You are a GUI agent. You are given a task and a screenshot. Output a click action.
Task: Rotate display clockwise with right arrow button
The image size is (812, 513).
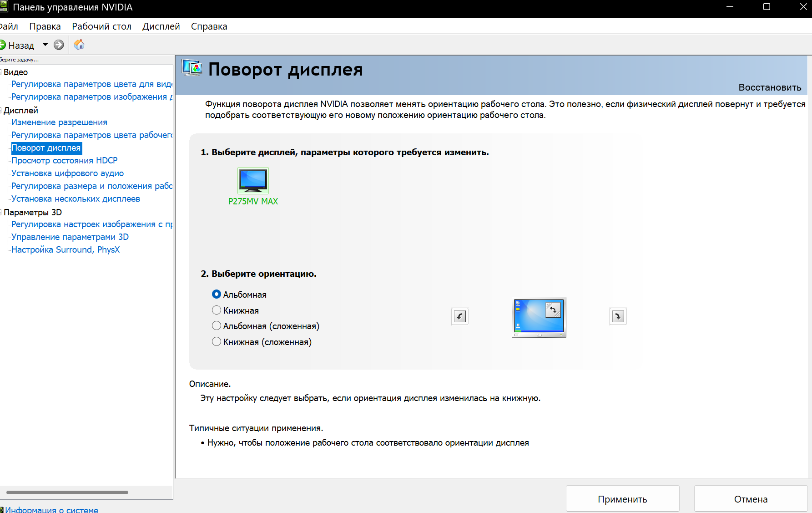[x=618, y=316]
